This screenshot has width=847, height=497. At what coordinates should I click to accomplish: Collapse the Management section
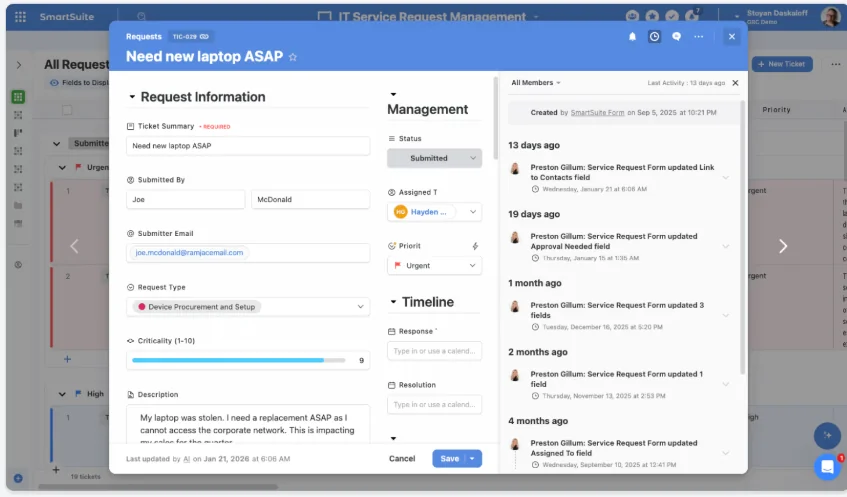pyautogui.click(x=393, y=95)
